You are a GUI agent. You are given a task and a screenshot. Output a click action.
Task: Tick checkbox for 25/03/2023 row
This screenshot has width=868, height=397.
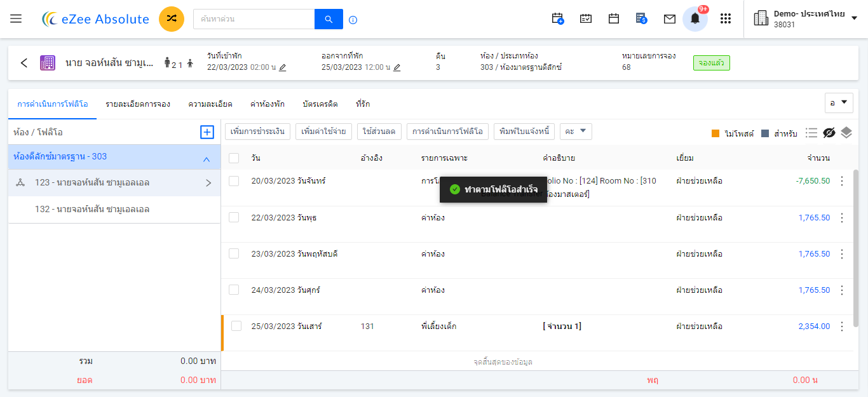pyautogui.click(x=236, y=326)
